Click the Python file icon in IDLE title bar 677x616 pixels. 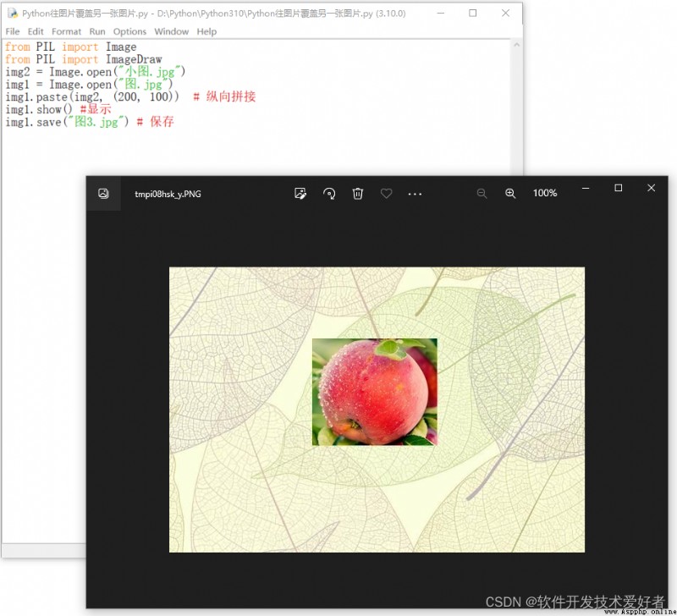[x=13, y=14]
